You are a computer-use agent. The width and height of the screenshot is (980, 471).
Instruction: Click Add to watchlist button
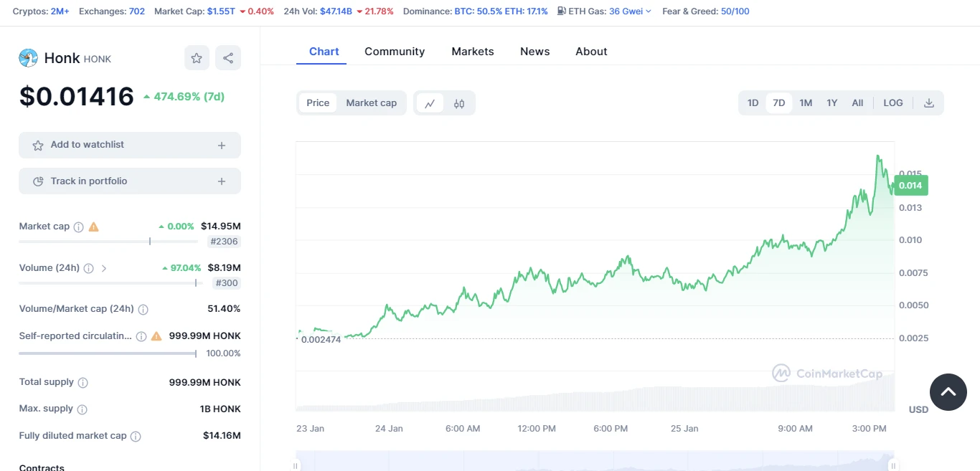pyautogui.click(x=130, y=145)
